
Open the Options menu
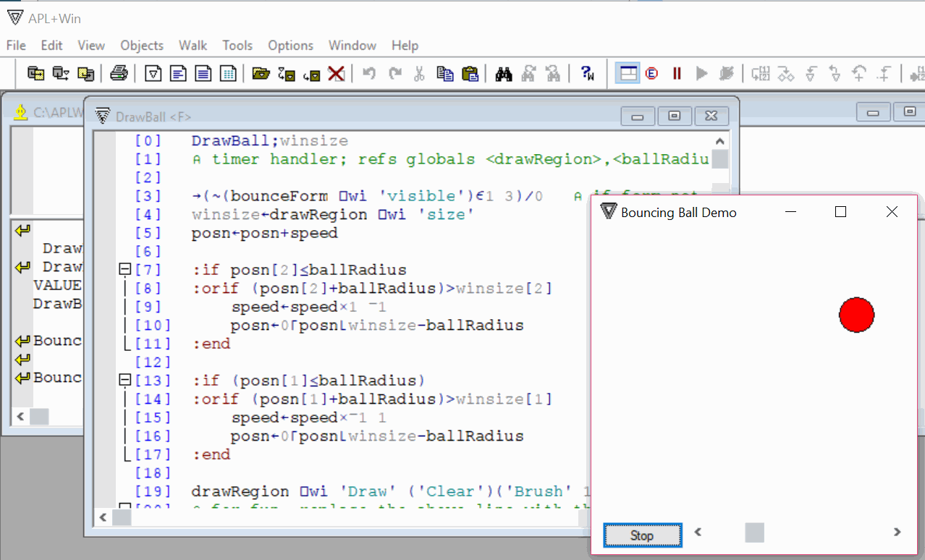[x=290, y=45]
